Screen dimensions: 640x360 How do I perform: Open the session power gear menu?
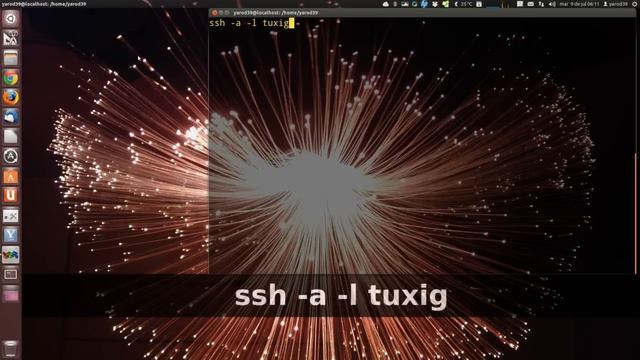pos(635,4)
